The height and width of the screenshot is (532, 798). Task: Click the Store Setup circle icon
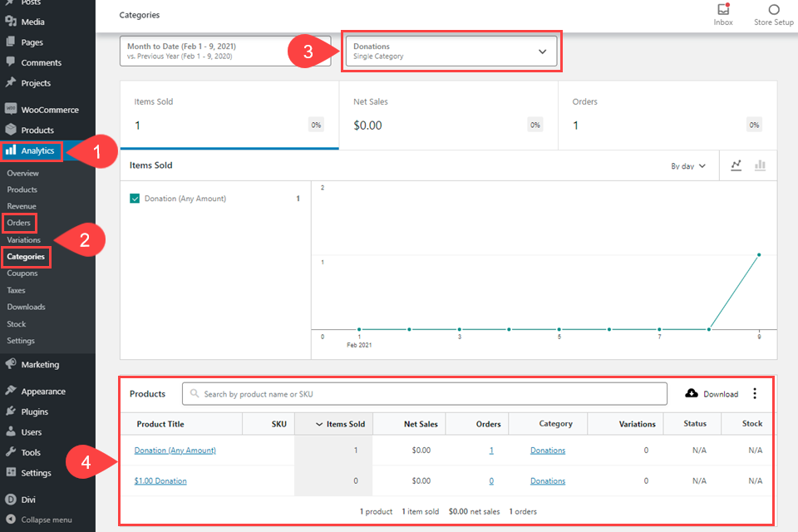(774, 10)
